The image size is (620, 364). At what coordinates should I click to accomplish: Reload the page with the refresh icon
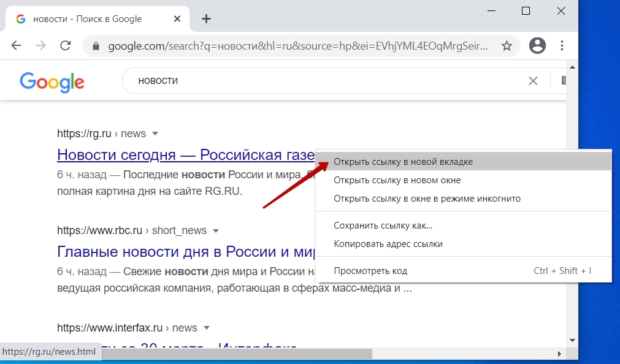(65, 46)
